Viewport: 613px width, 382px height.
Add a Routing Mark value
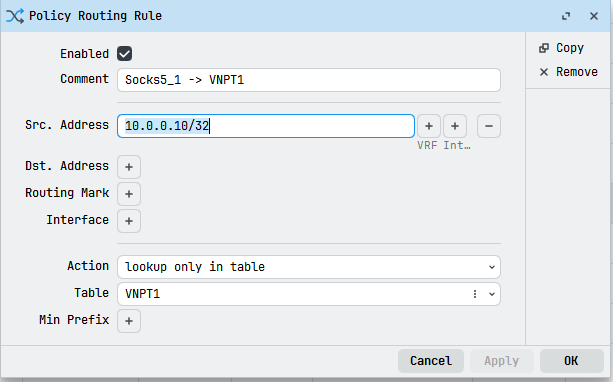pos(129,194)
